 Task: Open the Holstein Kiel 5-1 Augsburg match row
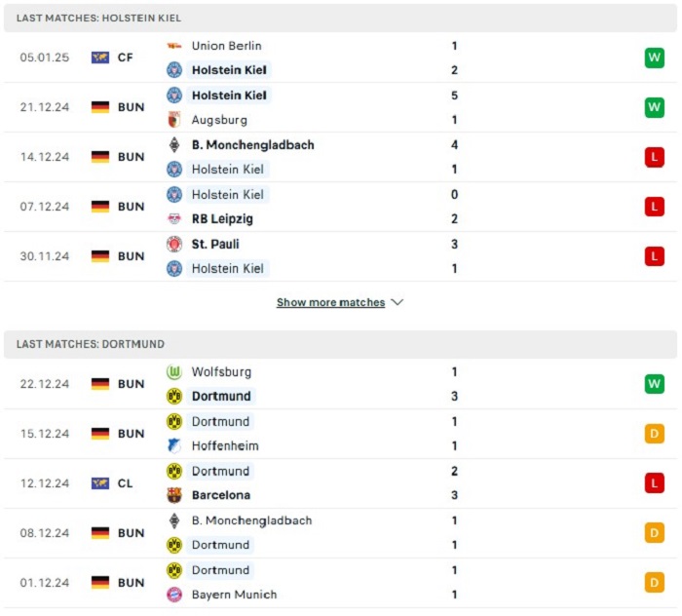[x=340, y=107]
